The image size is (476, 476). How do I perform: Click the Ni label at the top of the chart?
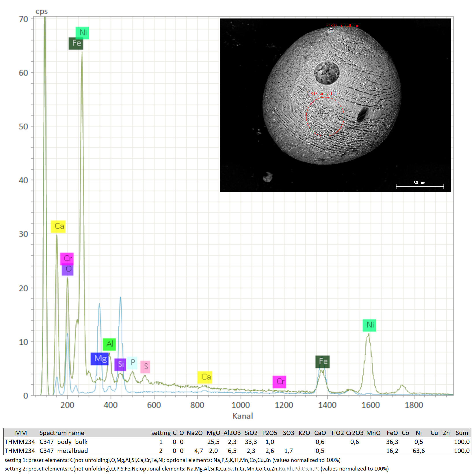coord(82,33)
